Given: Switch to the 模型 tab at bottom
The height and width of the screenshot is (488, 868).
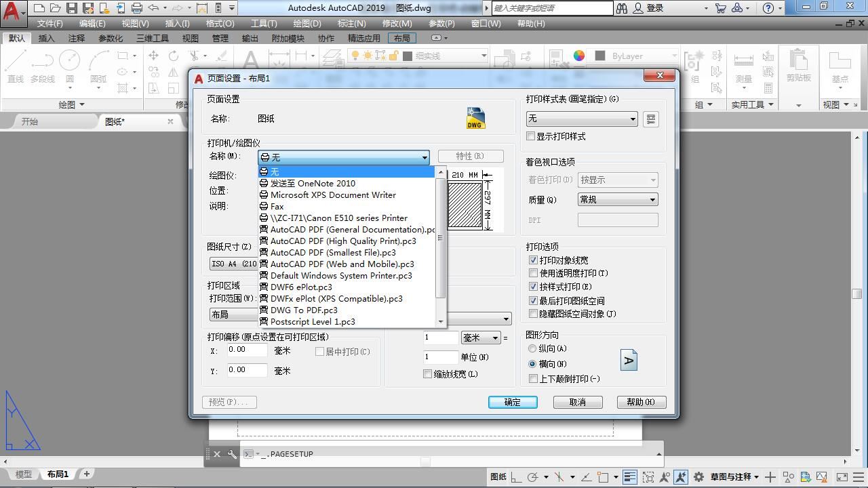Looking at the screenshot, I should point(24,474).
